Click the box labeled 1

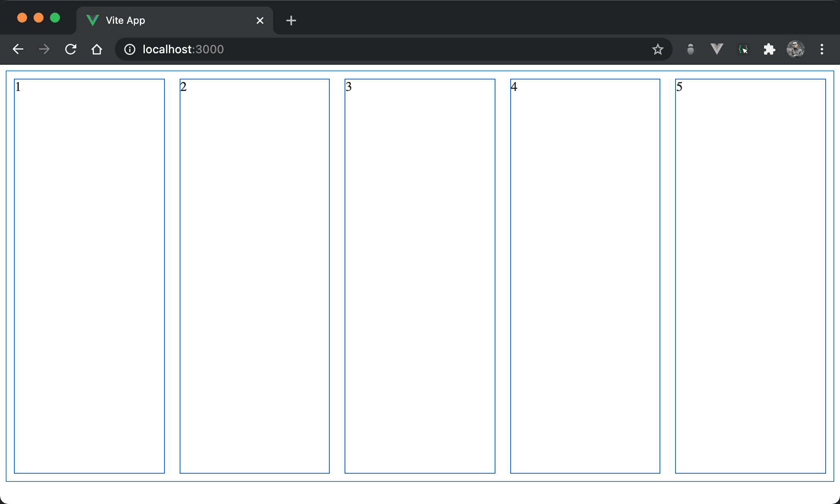point(89,276)
